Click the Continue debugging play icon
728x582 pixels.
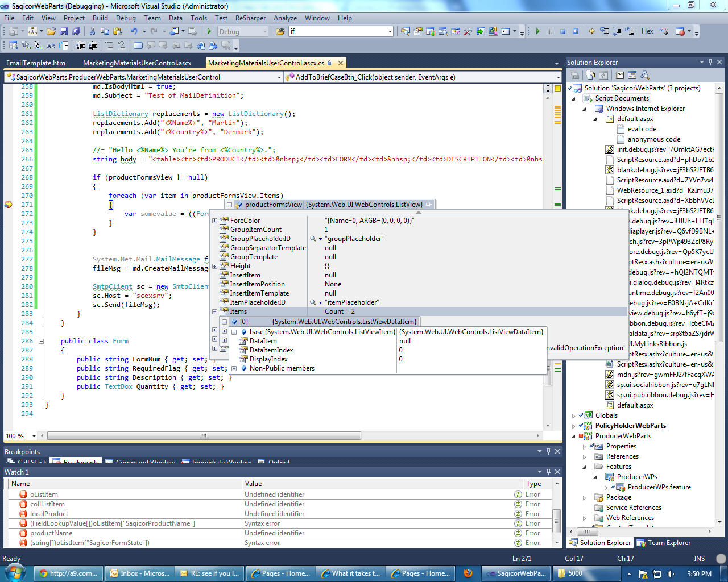point(537,31)
